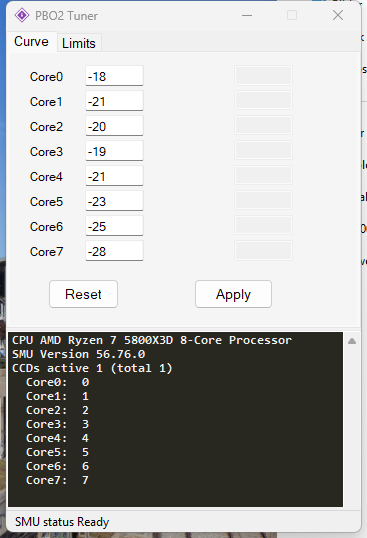Minimize the PBO2 Tuner window
This screenshot has width=367, height=538.
pos(247,15)
